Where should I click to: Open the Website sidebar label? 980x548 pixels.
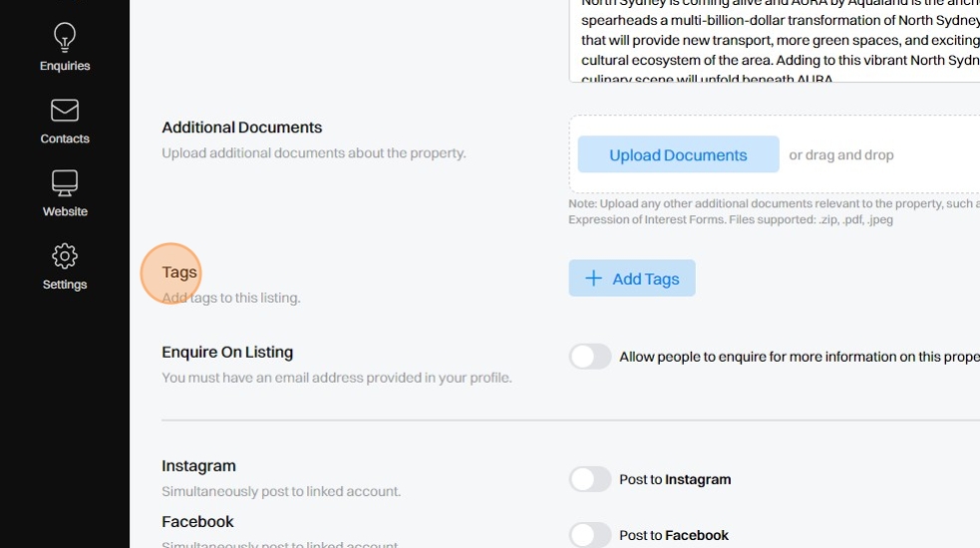[65, 211]
